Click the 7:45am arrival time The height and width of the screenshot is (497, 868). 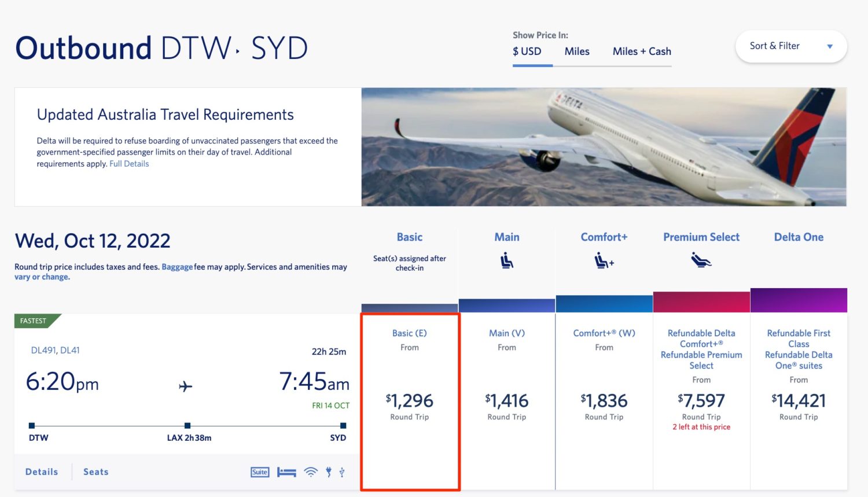coord(314,382)
